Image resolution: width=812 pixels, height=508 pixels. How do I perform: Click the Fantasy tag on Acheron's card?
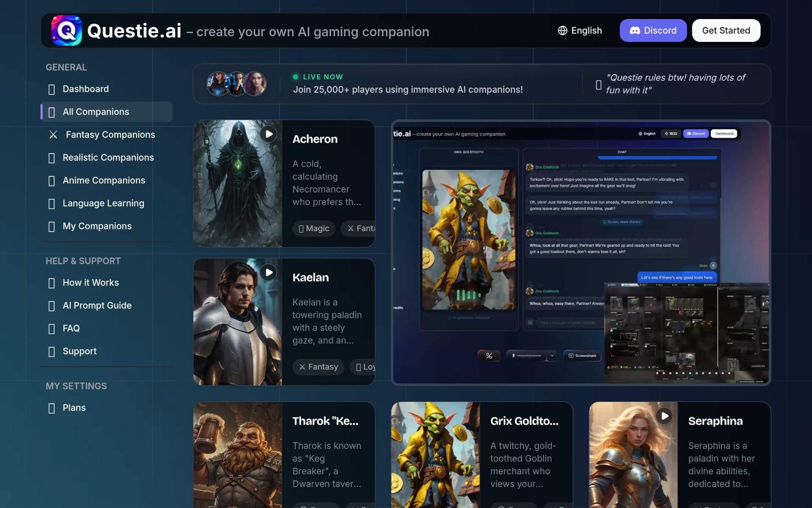[x=358, y=229]
